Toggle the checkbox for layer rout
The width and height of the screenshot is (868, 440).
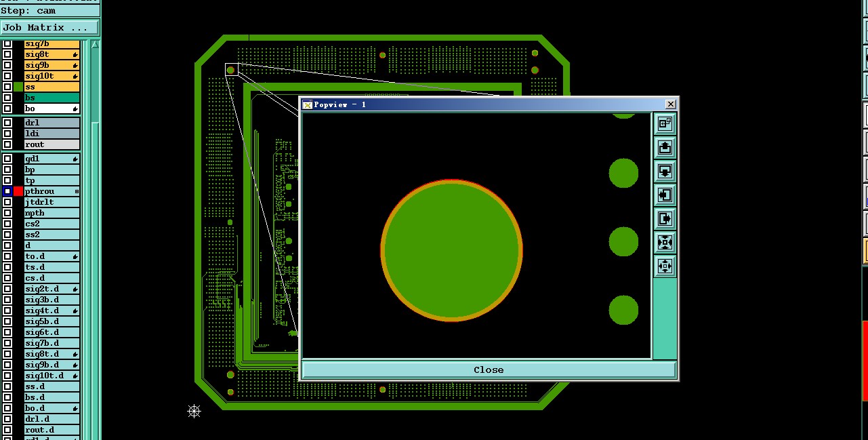[7, 144]
